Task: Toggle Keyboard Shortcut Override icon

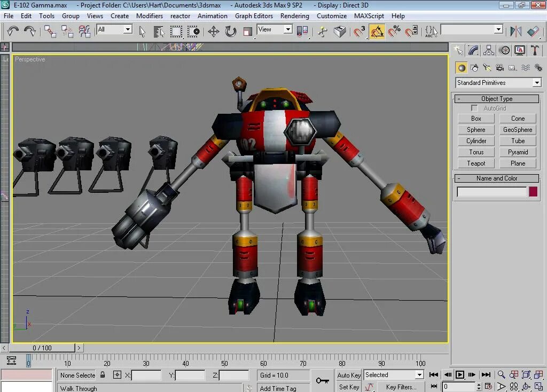Action: click(x=340, y=32)
